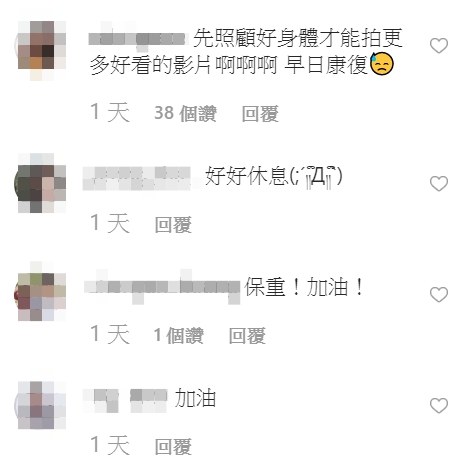Open username of the last 加油 commenter
Image resolution: width=464 pixels, height=470 pixels.
point(125,400)
